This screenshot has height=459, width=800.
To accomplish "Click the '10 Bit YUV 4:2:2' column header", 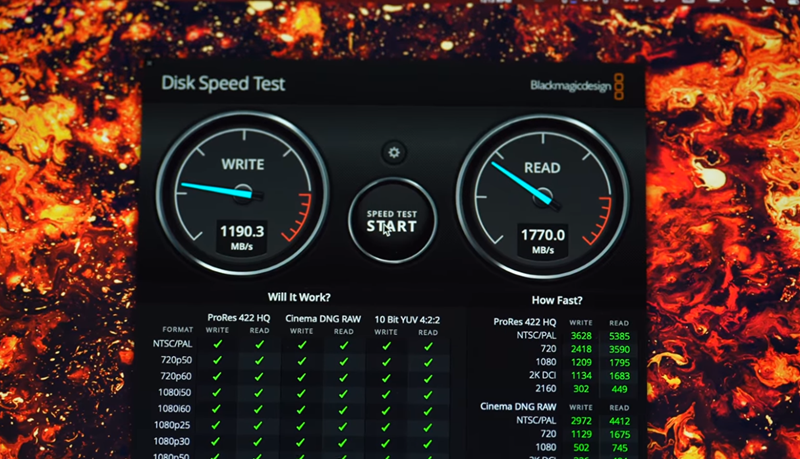I will point(407,320).
